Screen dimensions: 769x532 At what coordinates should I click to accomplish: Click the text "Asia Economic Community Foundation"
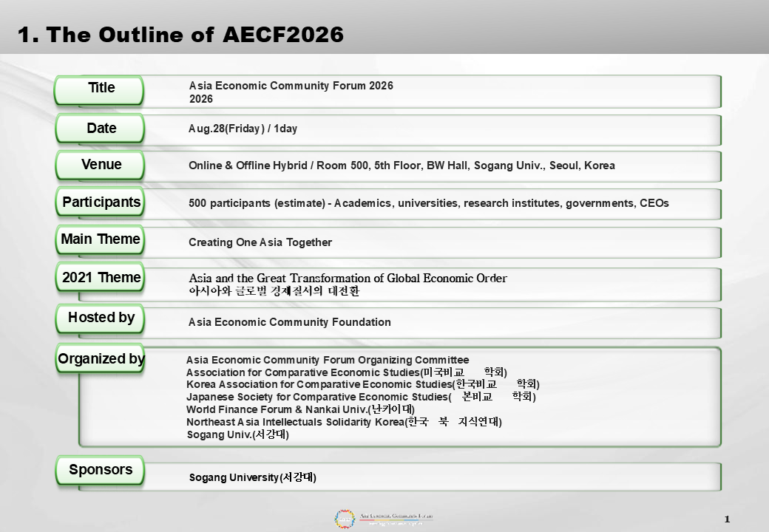(290, 322)
